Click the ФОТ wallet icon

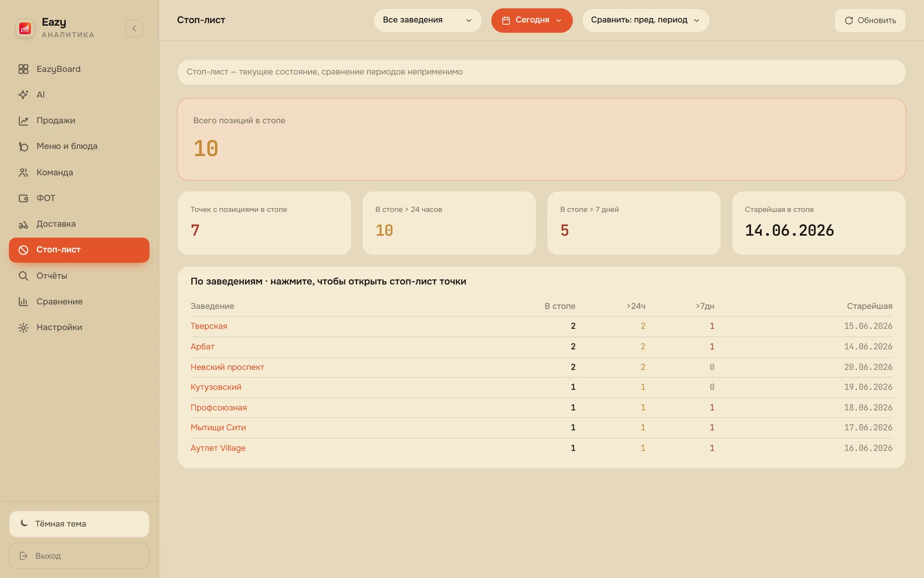(x=23, y=198)
